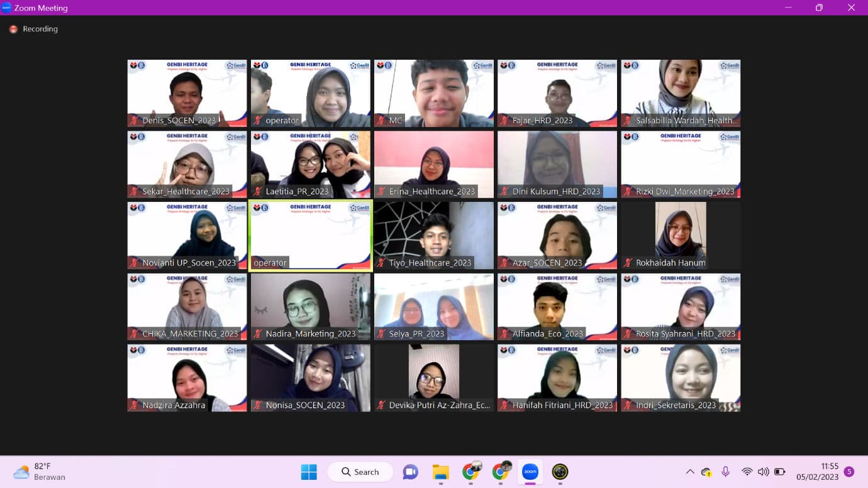This screenshot has width=868, height=488.
Task: Click muted mic icon on Azar_SOCEN_2023 tile
Action: 504,263
